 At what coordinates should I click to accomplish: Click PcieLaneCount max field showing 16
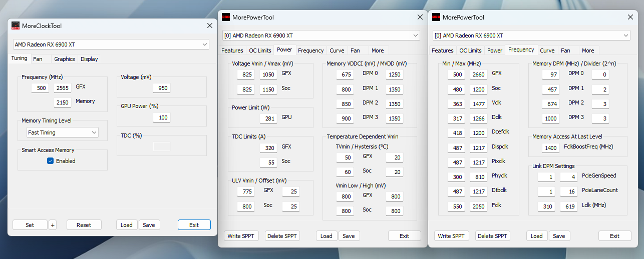pos(569,192)
